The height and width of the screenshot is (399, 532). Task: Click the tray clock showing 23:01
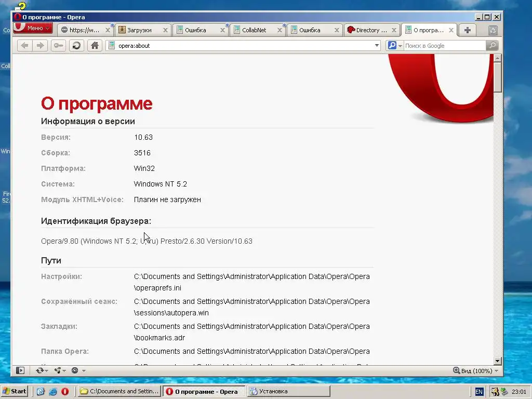(x=519, y=392)
